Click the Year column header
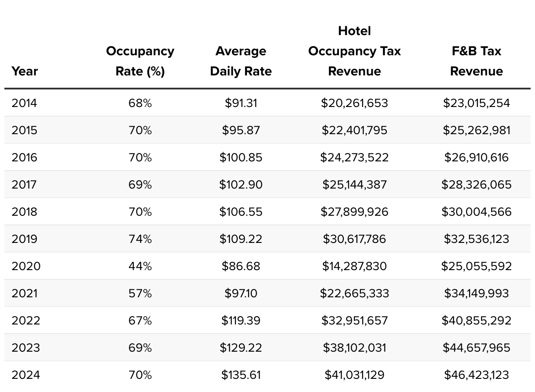Screen dimensions: 535x392 point(25,71)
